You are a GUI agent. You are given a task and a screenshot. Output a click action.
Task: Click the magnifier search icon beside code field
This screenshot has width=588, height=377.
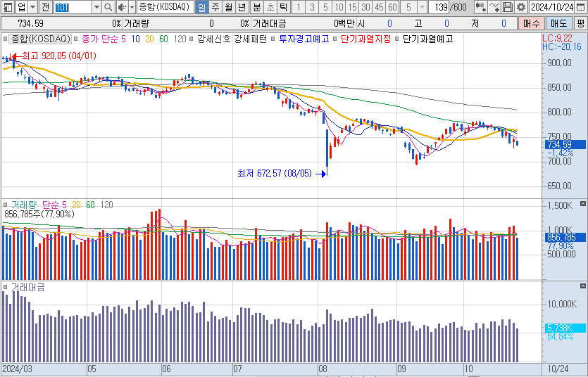[x=108, y=7]
